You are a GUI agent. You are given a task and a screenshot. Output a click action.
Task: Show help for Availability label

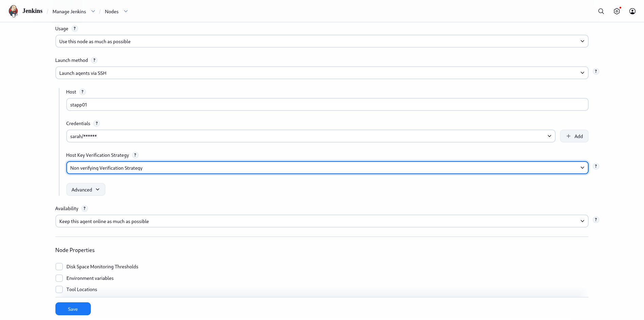pyautogui.click(x=85, y=208)
